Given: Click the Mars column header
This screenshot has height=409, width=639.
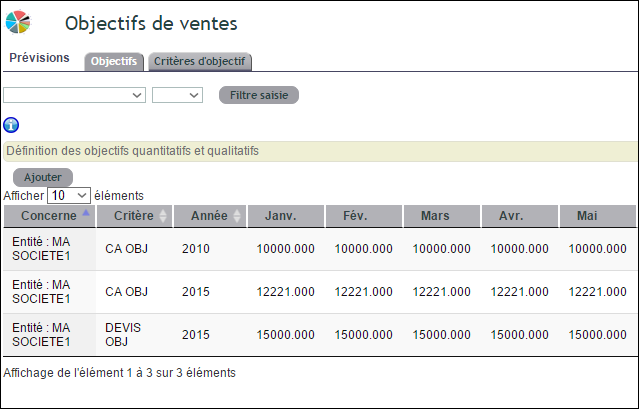Looking at the screenshot, I should 442,216.
